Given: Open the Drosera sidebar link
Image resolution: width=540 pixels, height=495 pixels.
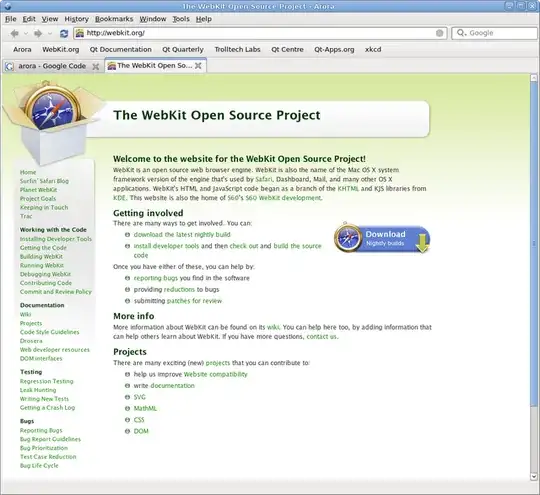Looking at the screenshot, I should tap(31, 341).
